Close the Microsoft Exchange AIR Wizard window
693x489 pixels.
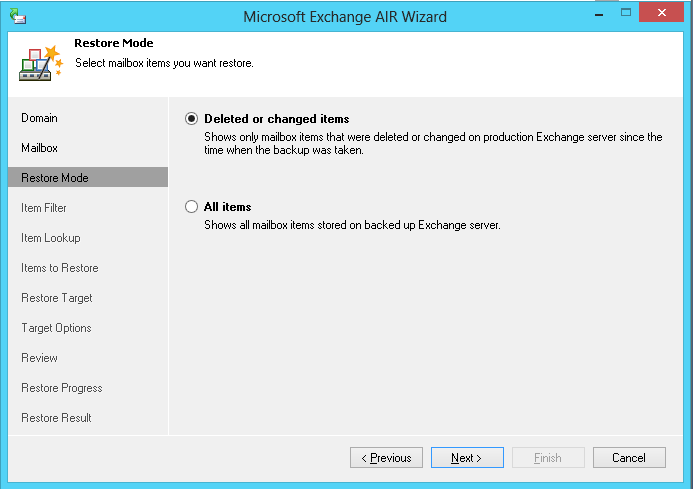point(662,12)
